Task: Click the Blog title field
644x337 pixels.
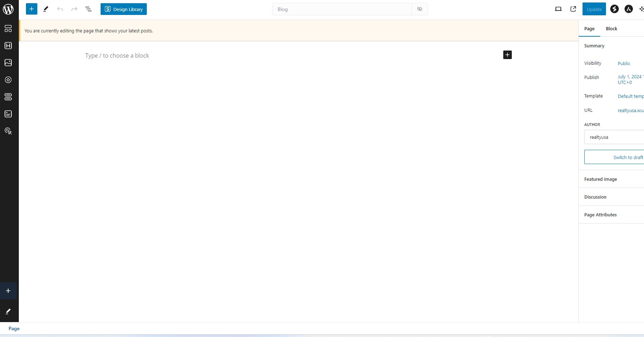Action: pyautogui.click(x=342, y=9)
